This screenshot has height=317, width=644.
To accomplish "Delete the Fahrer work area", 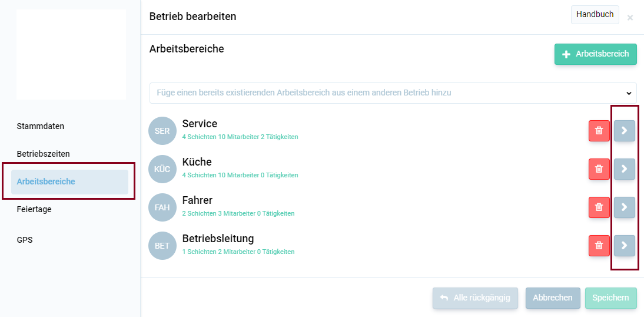I will point(599,207).
